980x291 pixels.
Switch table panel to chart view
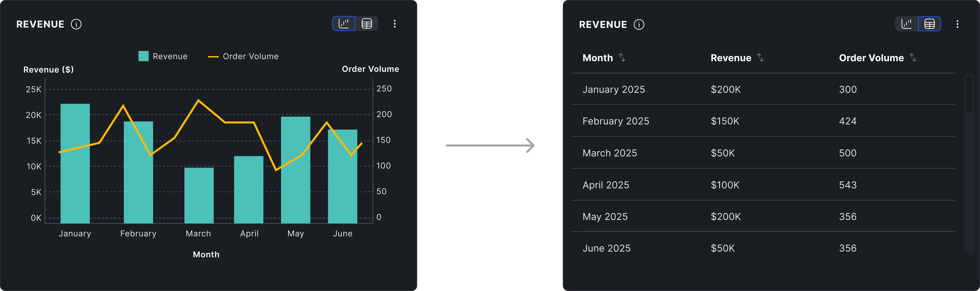(906, 24)
